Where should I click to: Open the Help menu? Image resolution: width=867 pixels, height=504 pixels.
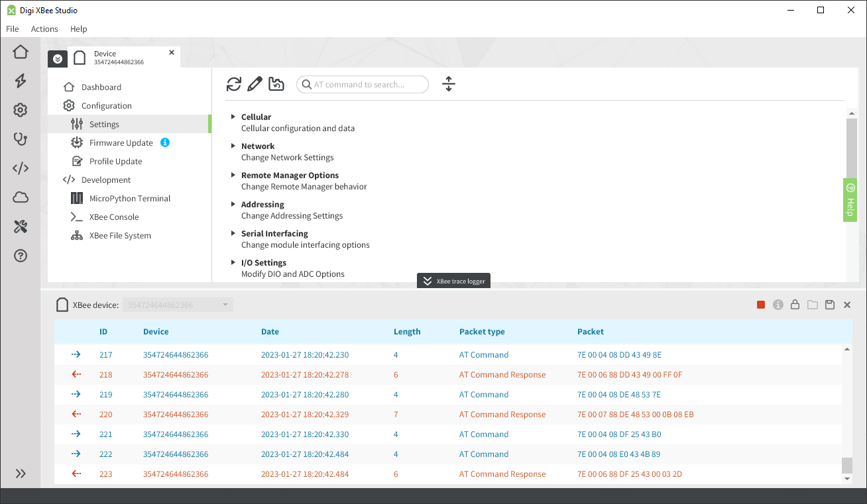[x=79, y=28]
